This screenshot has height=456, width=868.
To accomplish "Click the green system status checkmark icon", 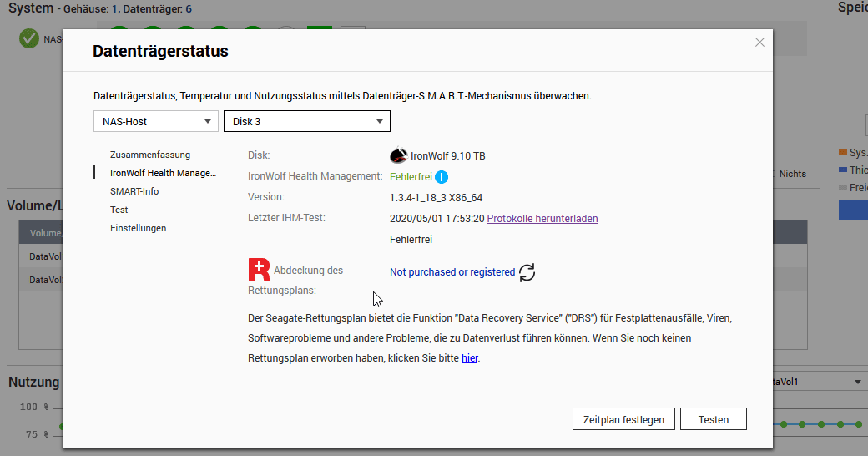I will 29,38.
